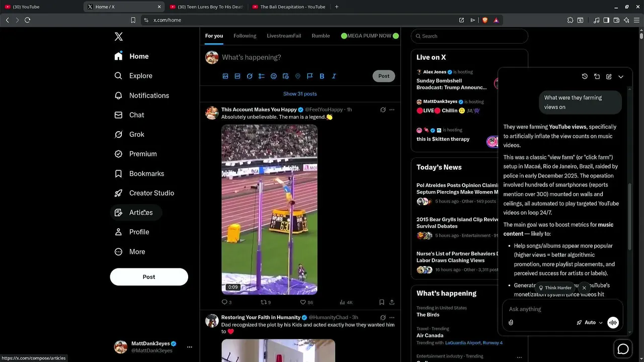This screenshot has height=362, width=644.
Task: Open Grok chat history icon
Action: tap(585, 76)
